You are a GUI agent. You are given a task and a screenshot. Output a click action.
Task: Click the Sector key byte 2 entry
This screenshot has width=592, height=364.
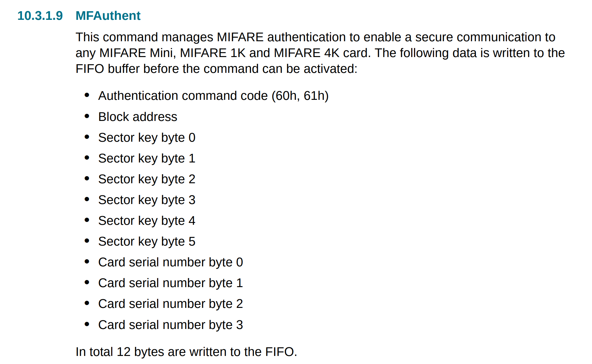click(x=147, y=179)
